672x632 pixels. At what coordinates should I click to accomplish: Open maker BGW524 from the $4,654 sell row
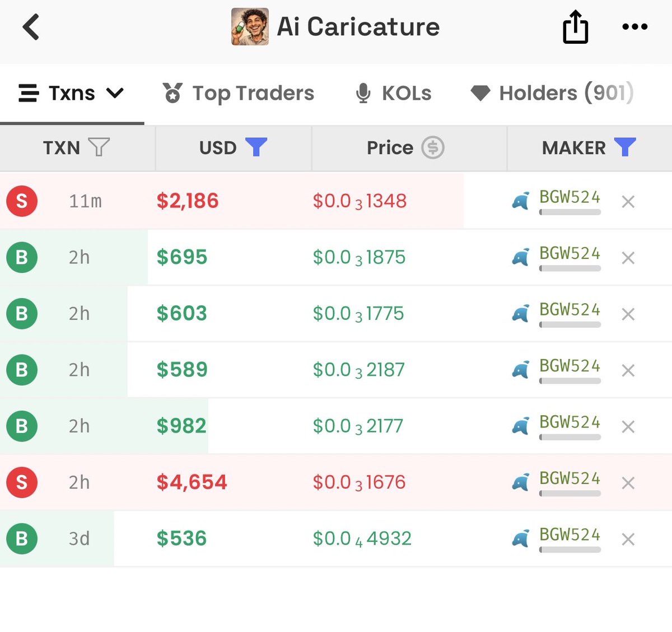click(570, 478)
